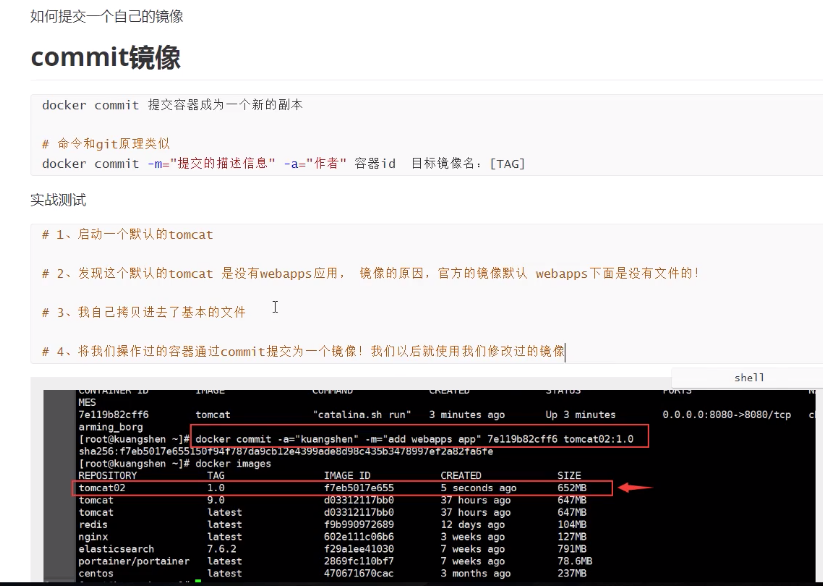Click the 'IMAGE ID' column header
The height and width of the screenshot is (586, 823).
(347, 476)
